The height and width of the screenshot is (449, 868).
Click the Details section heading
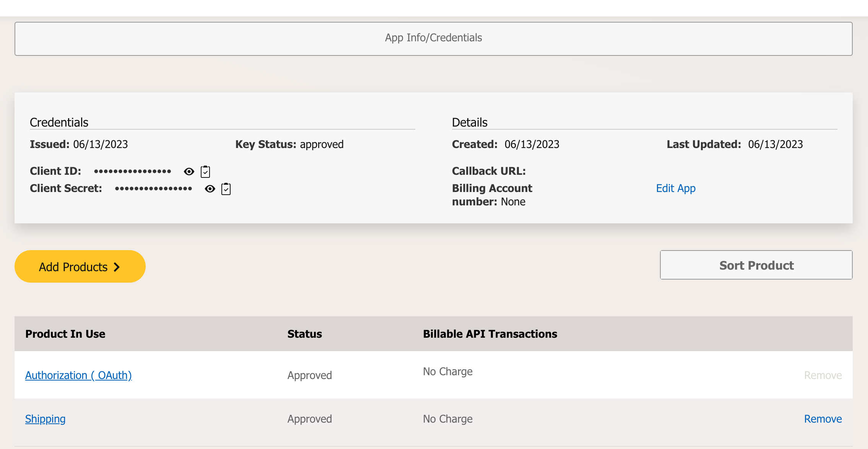tap(470, 122)
